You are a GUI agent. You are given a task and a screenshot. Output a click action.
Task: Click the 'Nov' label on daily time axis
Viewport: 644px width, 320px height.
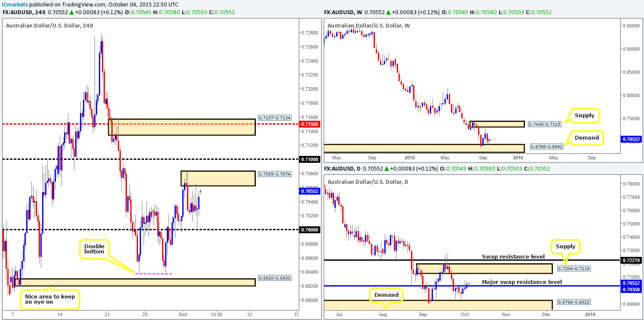(506, 314)
